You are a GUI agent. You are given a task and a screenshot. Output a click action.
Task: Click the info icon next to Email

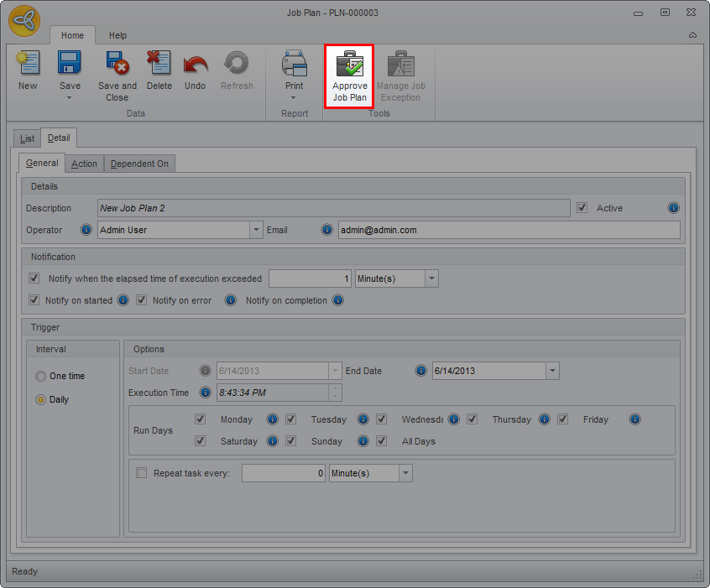tap(327, 230)
